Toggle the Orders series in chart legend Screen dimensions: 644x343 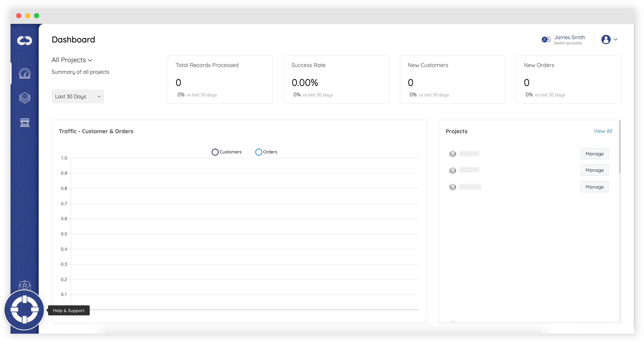coord(266,152)
